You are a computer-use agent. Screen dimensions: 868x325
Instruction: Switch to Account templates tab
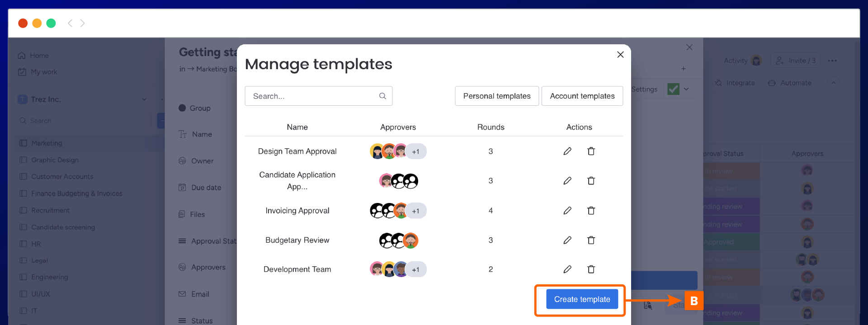pos(582,96)
